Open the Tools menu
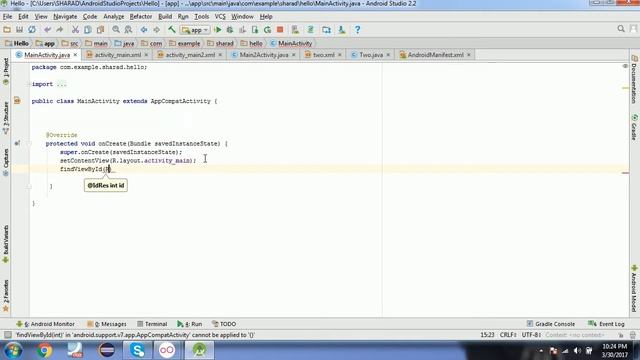The image size is (640, 360). tap(202, 17)
